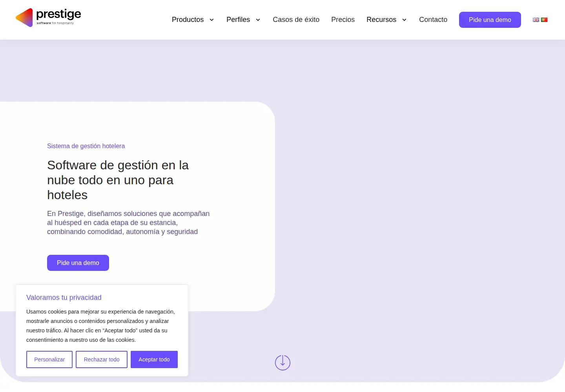
Task: Open the Recursos menu
Action: point(381,20)
